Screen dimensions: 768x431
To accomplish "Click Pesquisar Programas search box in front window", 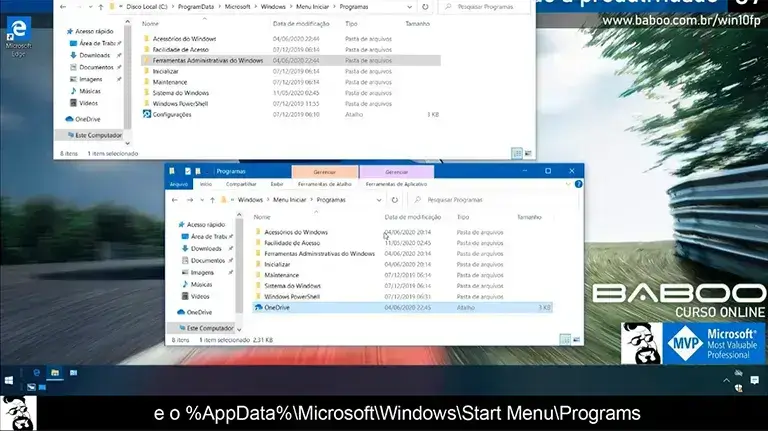I will tap(492, 200).
